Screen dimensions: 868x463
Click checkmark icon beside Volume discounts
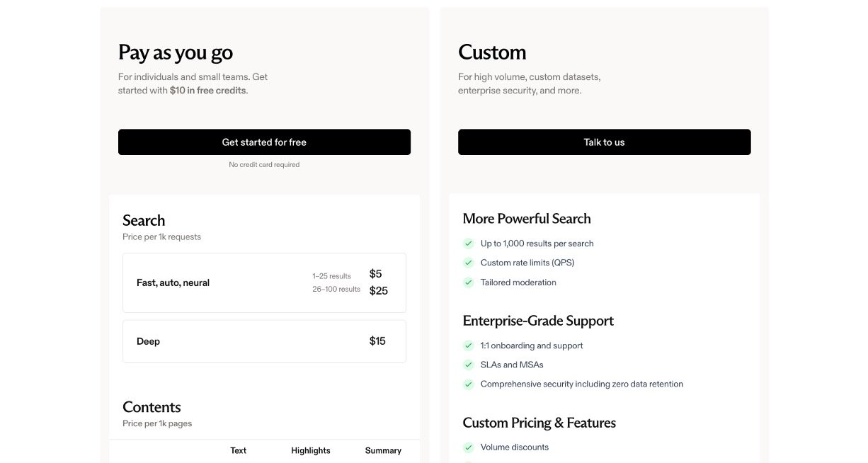pyautogui.click(x=468, y=447)
